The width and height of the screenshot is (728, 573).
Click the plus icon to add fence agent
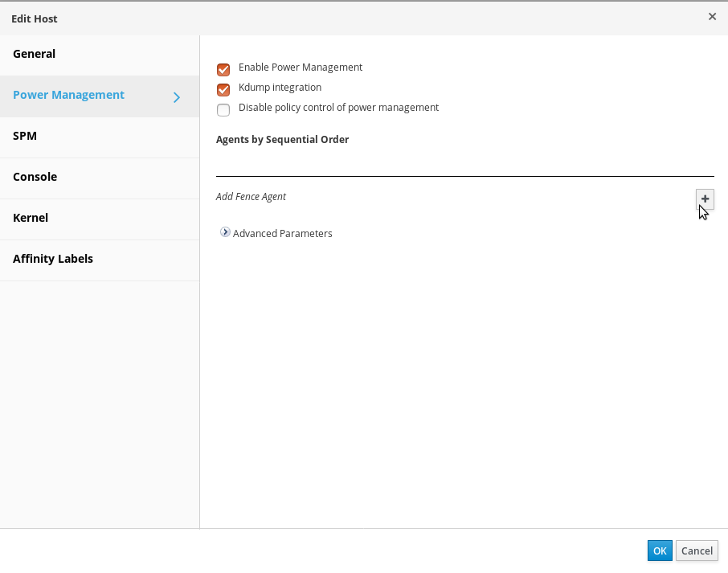tap(705, 199)
